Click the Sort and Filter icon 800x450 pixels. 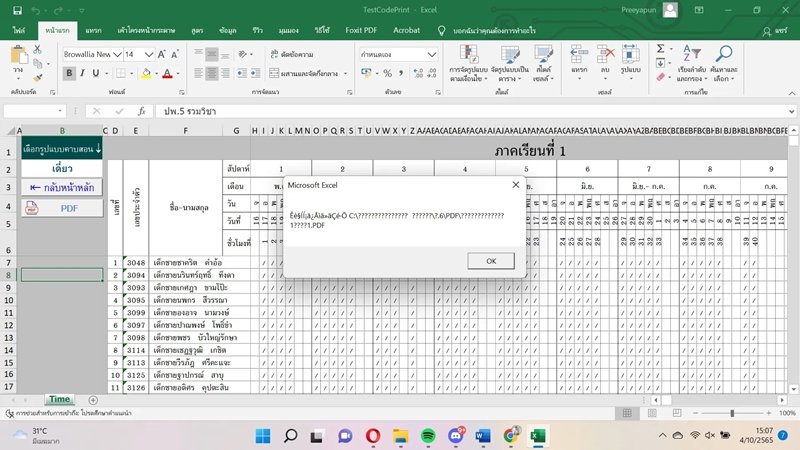[x=691, y=54]
